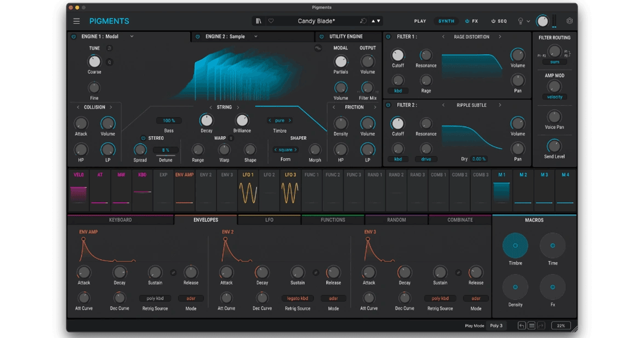Click the link icon between ENV 3 Sustain and Release
Image resolution: width=644 pixels, height=338 pixels.
pyautogui.click(x=458, y=273)
